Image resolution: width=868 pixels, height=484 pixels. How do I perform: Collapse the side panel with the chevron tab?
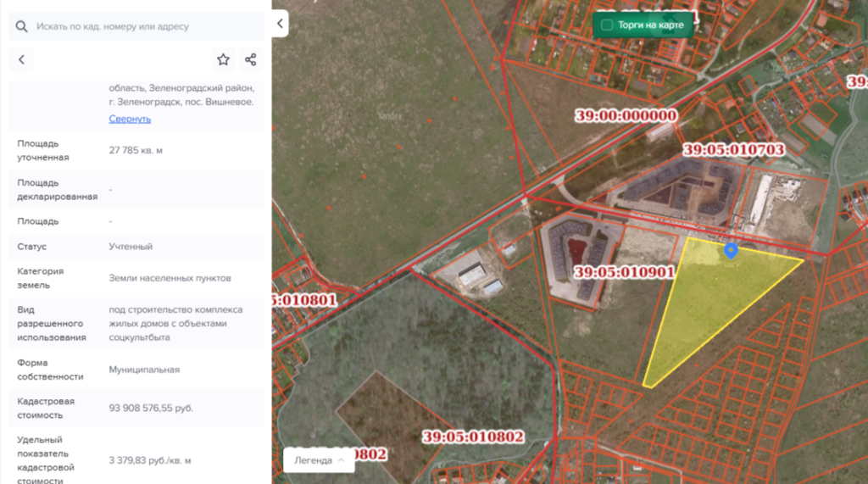click(x=280, y=24)
